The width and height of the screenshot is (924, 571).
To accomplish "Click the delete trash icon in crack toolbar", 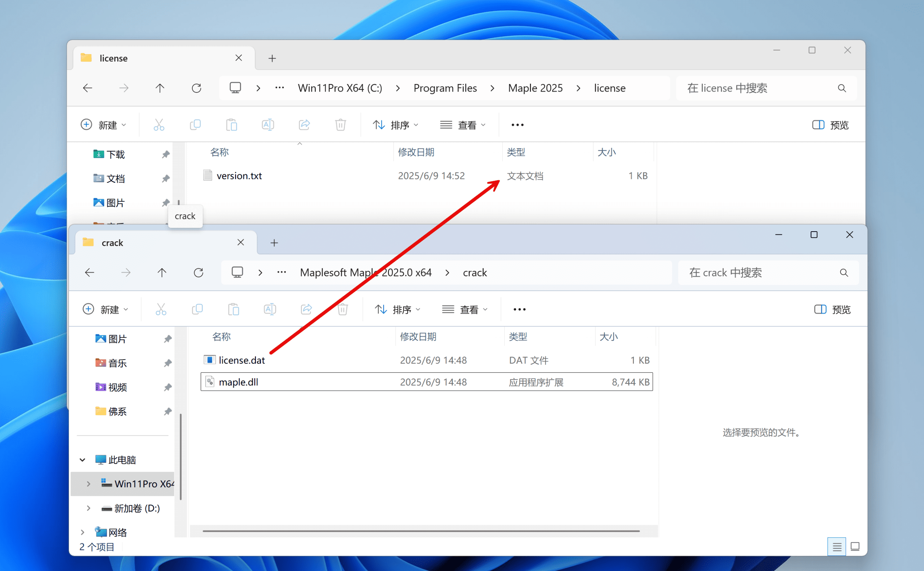I will coord(343,309).
